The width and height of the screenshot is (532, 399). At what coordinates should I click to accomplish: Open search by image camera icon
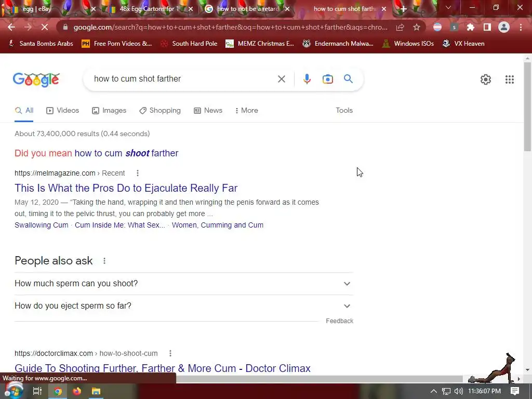(327, 79)
